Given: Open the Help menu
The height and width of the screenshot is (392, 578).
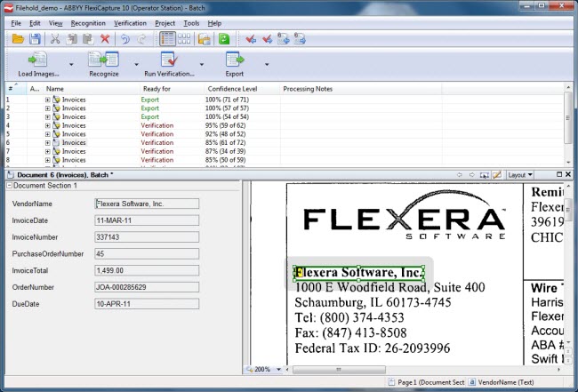Looking at the screenshot, I should pos(214,23).
